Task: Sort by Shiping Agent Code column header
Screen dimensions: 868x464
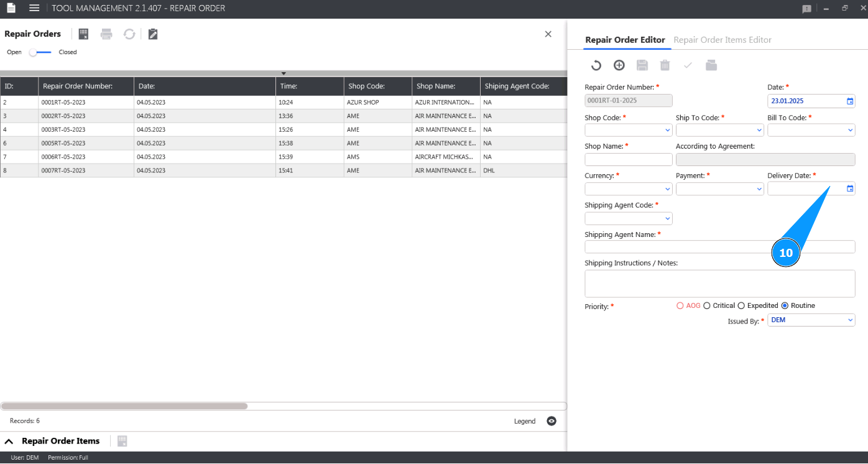Action: point(524,86)
